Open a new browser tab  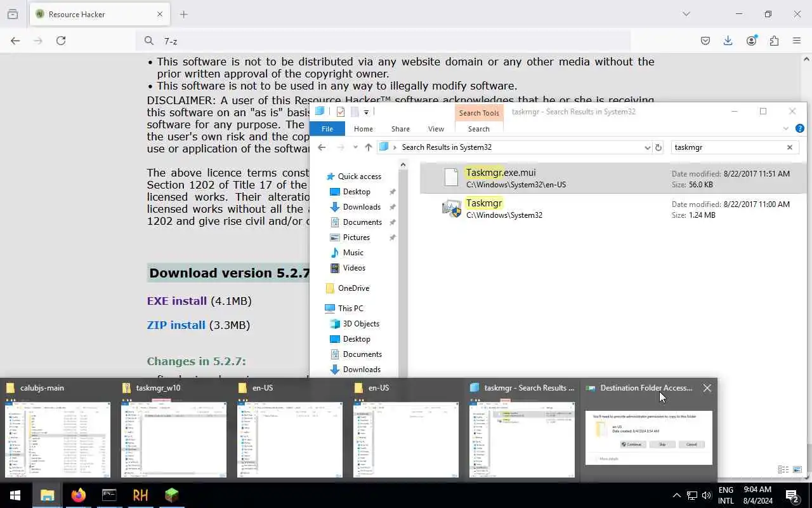(x=184, y=14)
